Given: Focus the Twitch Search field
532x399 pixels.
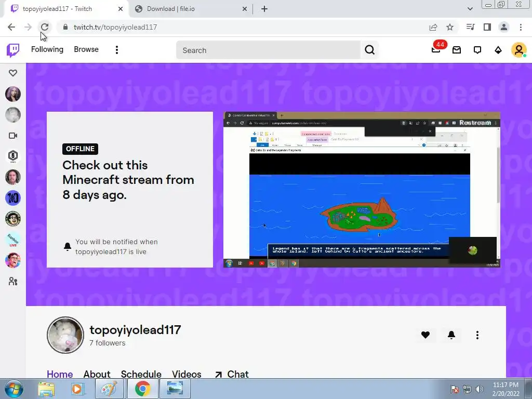Looking at the screenshot, I should tap(268, 50).
